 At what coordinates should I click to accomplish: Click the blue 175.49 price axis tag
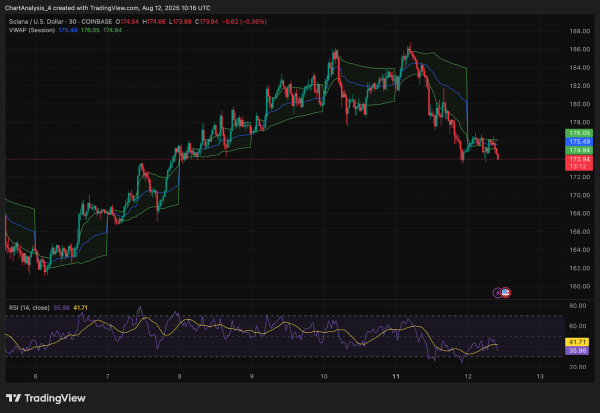pyautogui.click(x=579, y=142)
